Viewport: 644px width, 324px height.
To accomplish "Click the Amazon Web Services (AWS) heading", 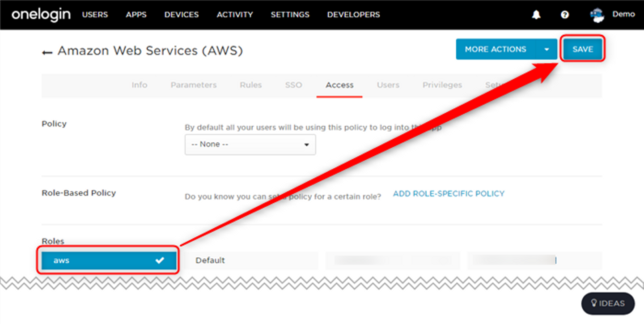I will coord(150,51).
